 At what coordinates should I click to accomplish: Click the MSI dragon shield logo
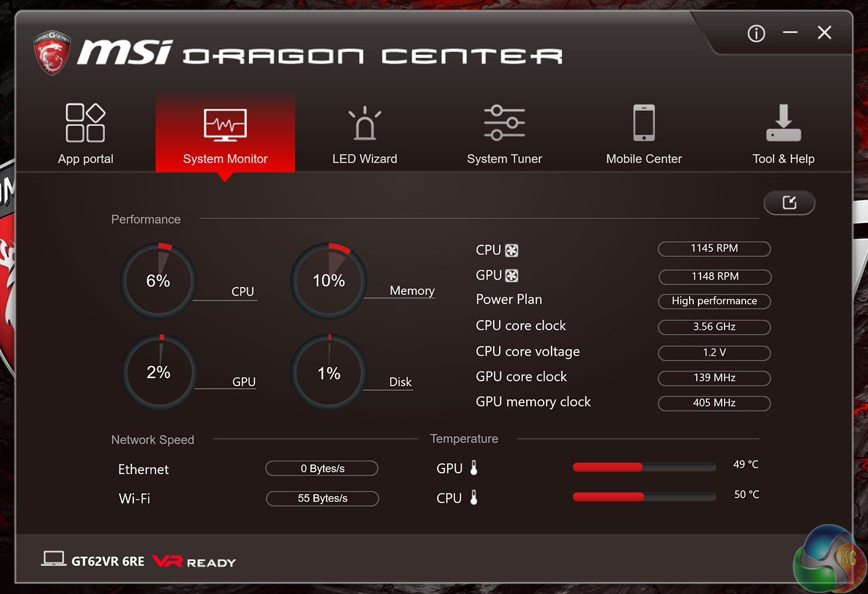(52, 53)
